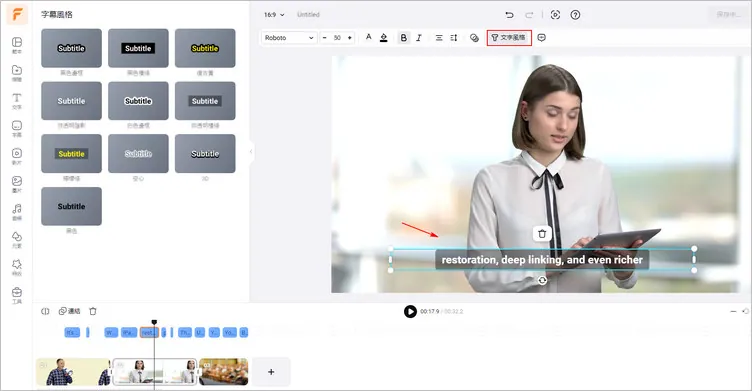Increase font size with plus button

pyautogui.click(x=350, y=37)
